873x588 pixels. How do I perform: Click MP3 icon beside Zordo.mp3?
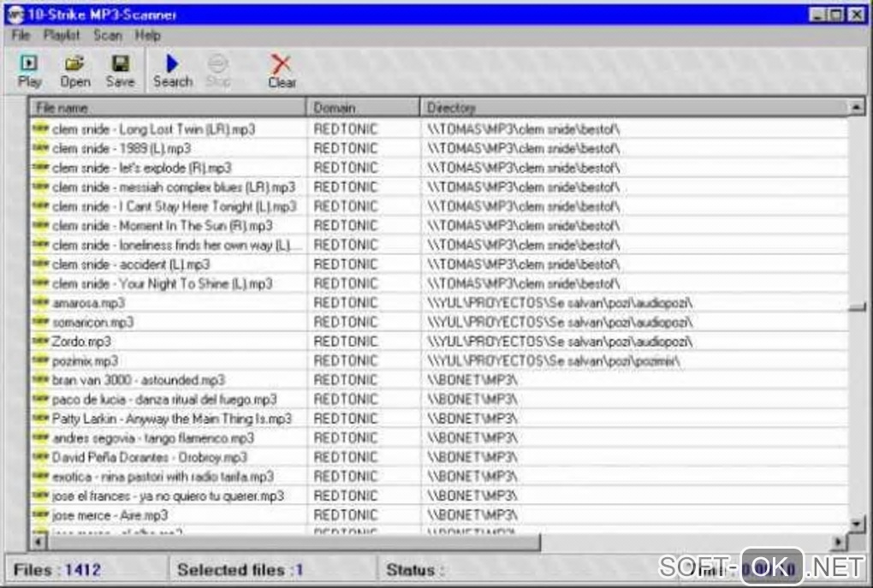coord(40,341)
